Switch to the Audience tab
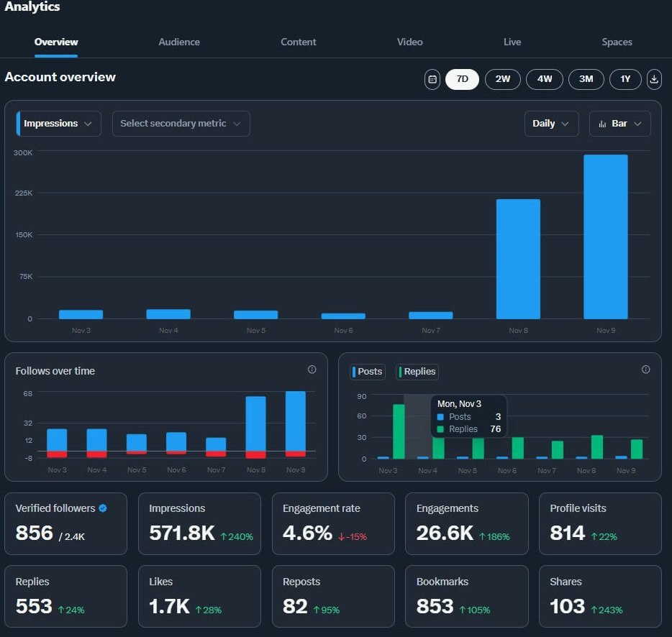Screen dimensions: 672x637 click(x=179, y=42)
